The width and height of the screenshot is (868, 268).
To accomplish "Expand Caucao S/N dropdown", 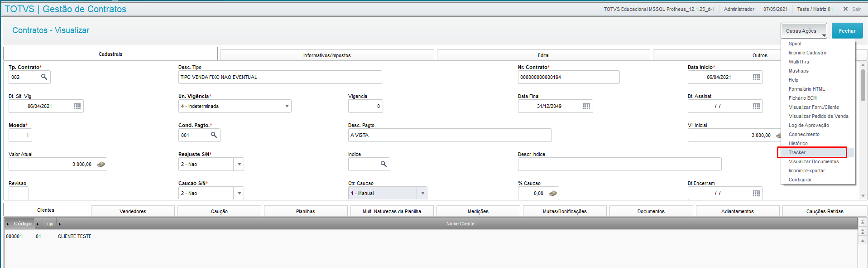I will pos(239,193).
